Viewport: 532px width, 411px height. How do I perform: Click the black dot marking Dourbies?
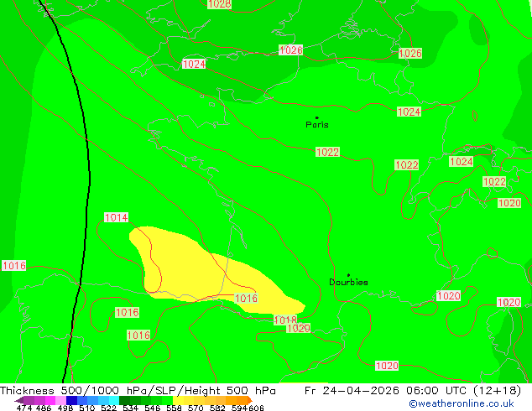pyautogui.click(x=348, y=275)
